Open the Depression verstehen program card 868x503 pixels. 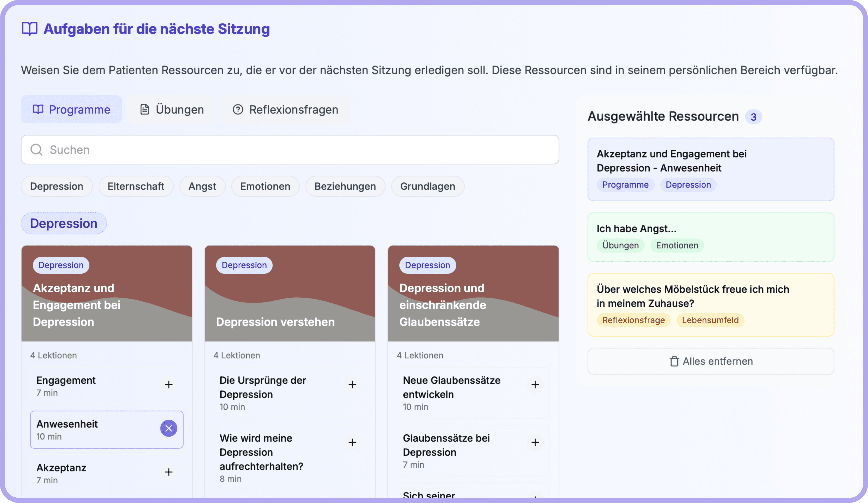[290, 293]
